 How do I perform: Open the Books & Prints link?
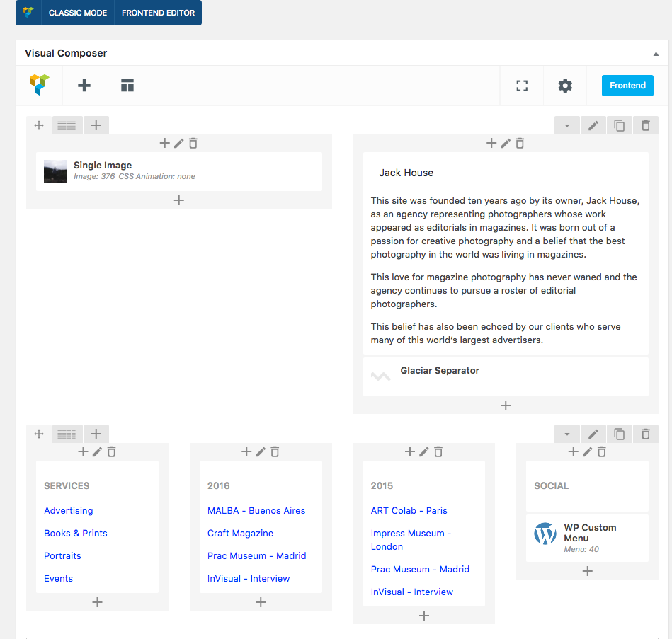[76, 534]
